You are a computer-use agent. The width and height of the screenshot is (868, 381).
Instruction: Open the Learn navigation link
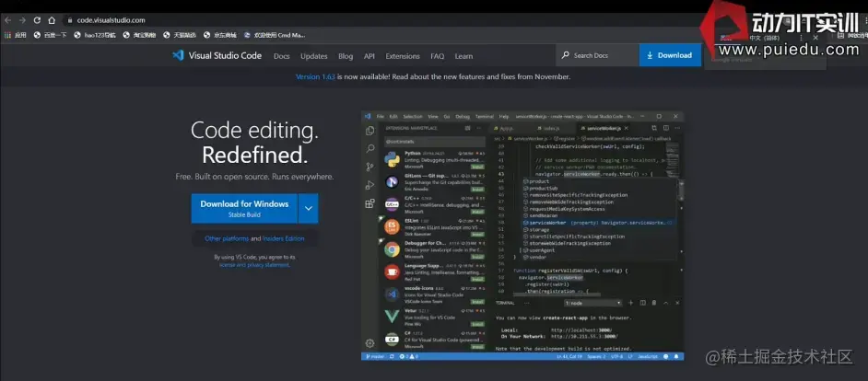click(463, 56)
